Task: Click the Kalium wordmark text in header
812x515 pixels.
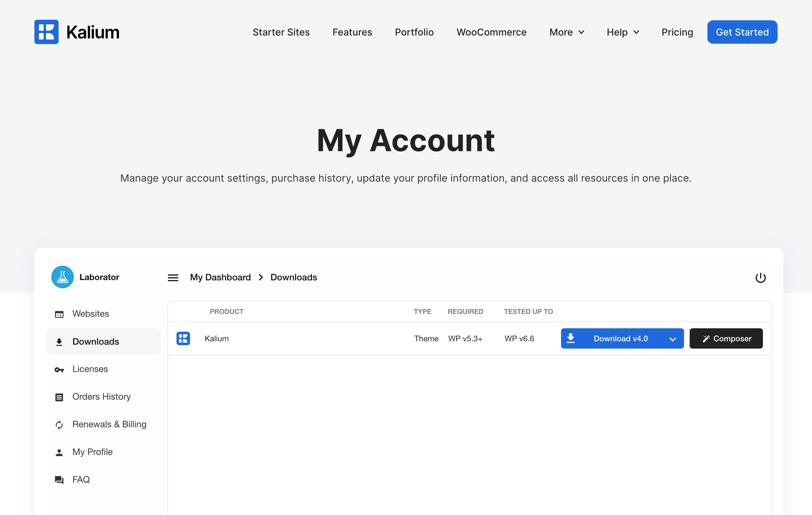Action: 93,32
